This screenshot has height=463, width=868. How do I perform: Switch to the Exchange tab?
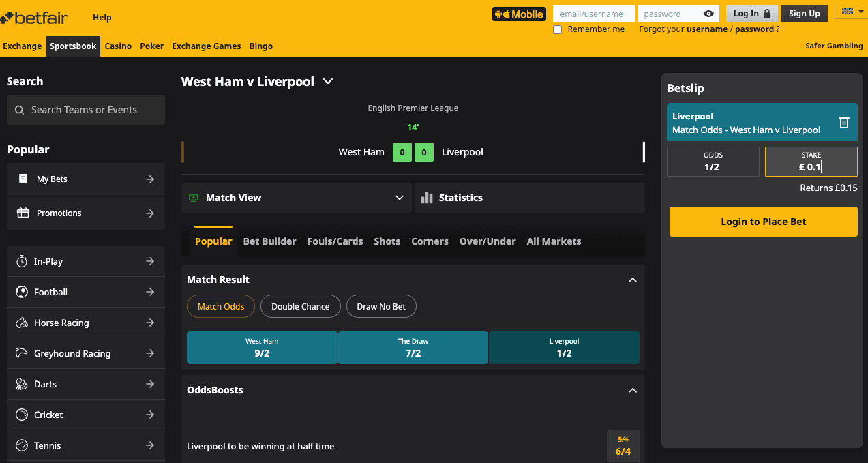click(x=23, y=46)
